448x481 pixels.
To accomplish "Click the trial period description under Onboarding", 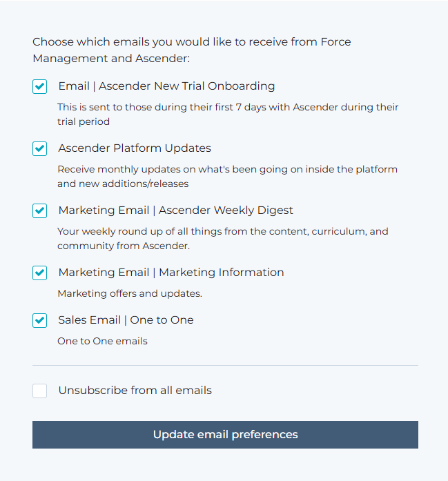I will tap(228, 115).
